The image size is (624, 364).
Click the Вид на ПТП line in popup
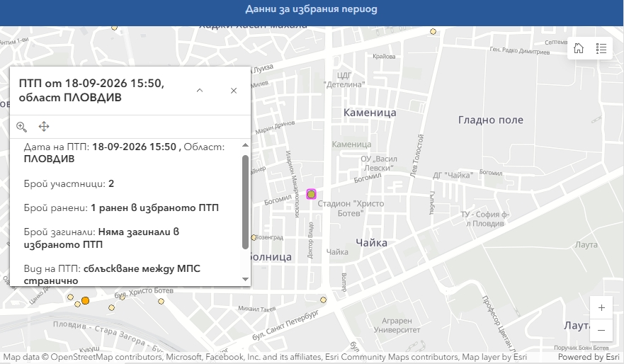click(x=112, y=275)
